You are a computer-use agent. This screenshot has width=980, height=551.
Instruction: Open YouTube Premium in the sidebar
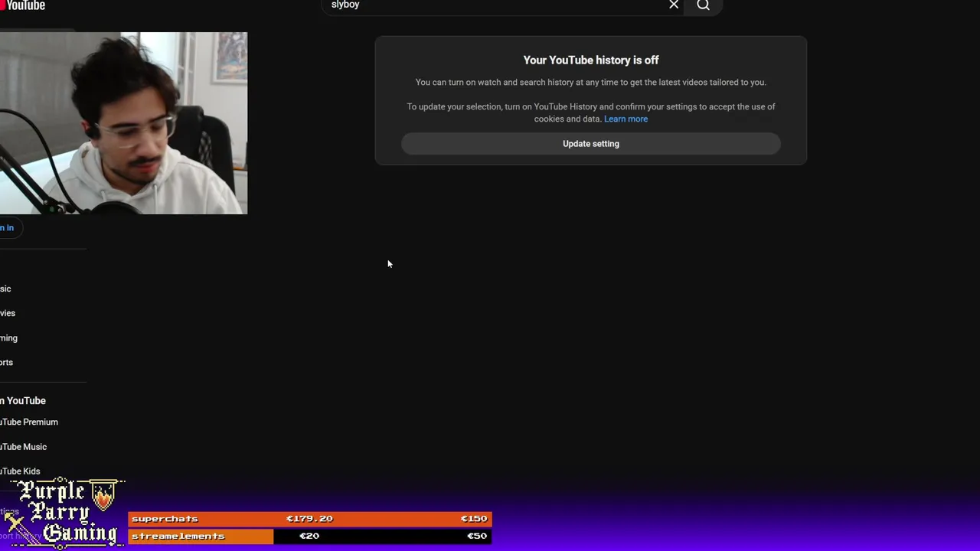pos(29,422)
